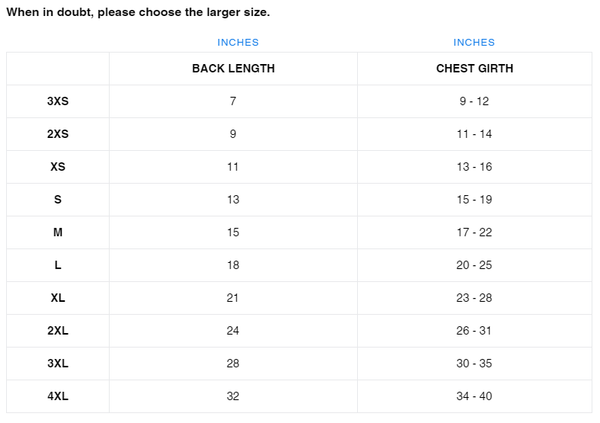Click the 'choose the larger size' note
The image size is (600, 423).
[138, 12]
